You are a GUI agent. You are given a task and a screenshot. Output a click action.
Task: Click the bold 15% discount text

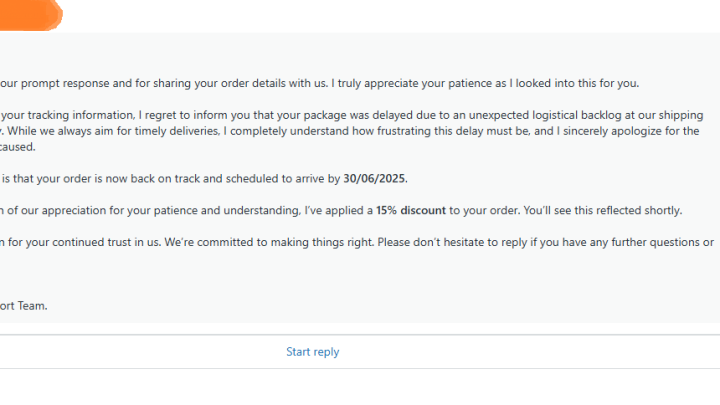412,211
